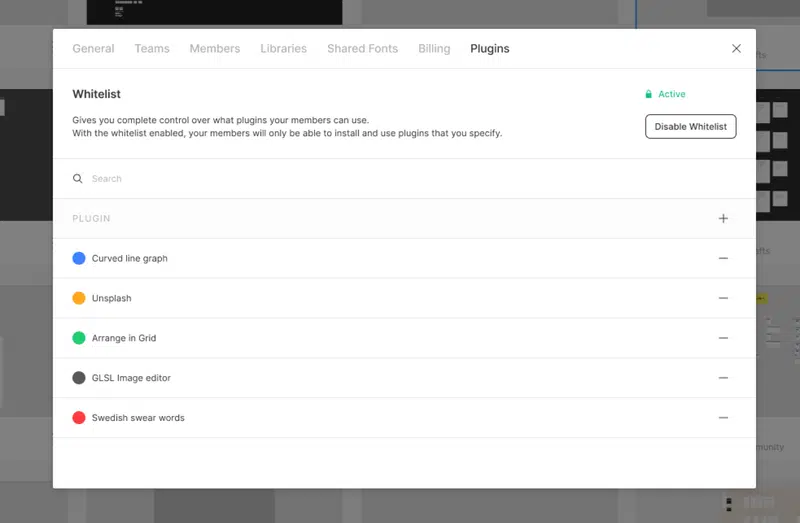Remove Arrange in Grid via minus icon
Viewport: 800px width, 523px height.
point(723,338)
